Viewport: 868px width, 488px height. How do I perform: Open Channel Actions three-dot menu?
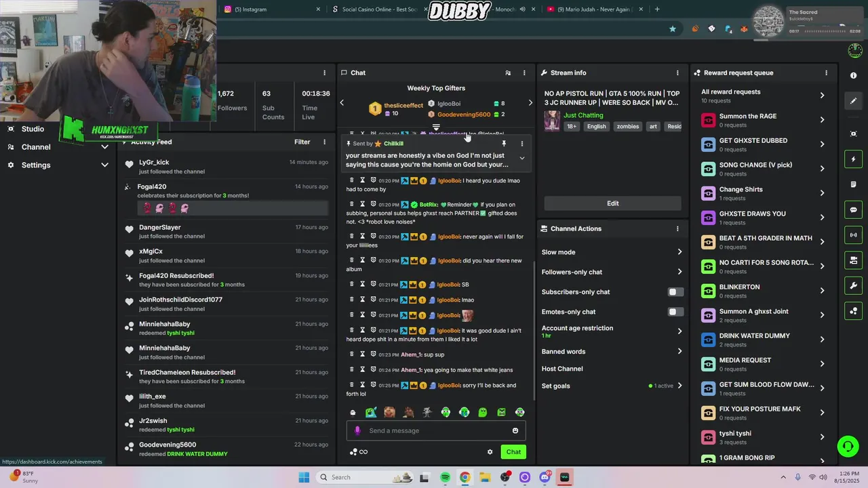click(677, 228)
